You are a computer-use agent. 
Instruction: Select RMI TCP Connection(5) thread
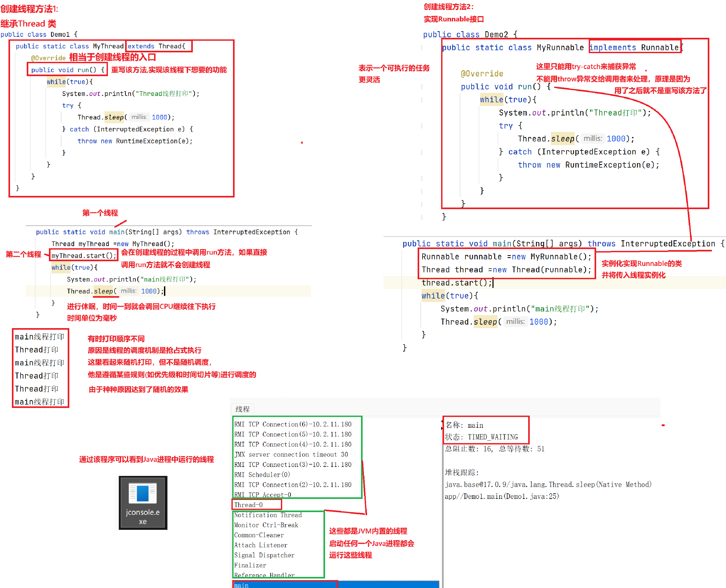tap(293, 434)
